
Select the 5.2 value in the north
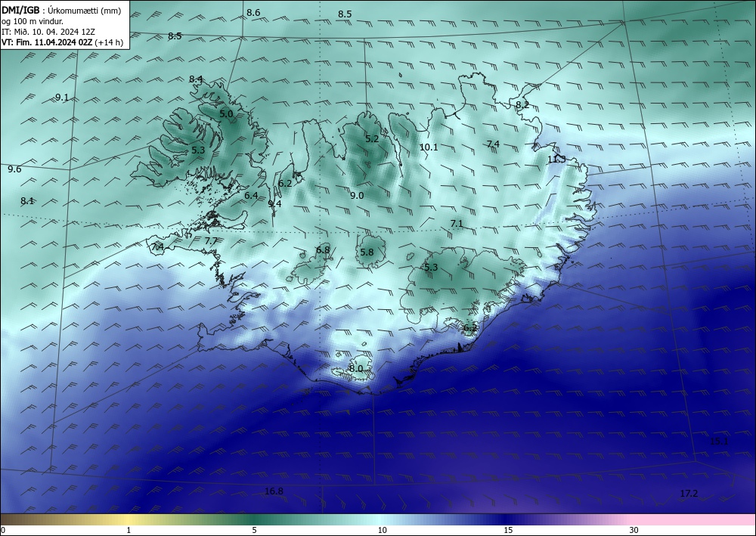click(372, 139)
